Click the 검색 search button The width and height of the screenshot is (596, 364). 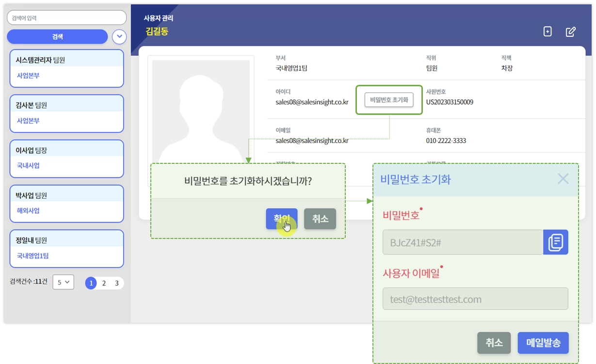pyautogui.click(x=57, y=36)
